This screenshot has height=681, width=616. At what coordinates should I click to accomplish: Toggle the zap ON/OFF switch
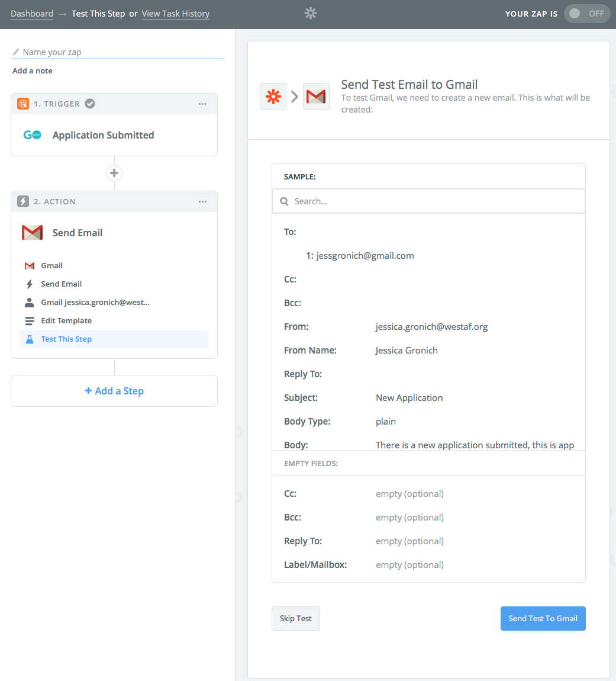(587, 14)
